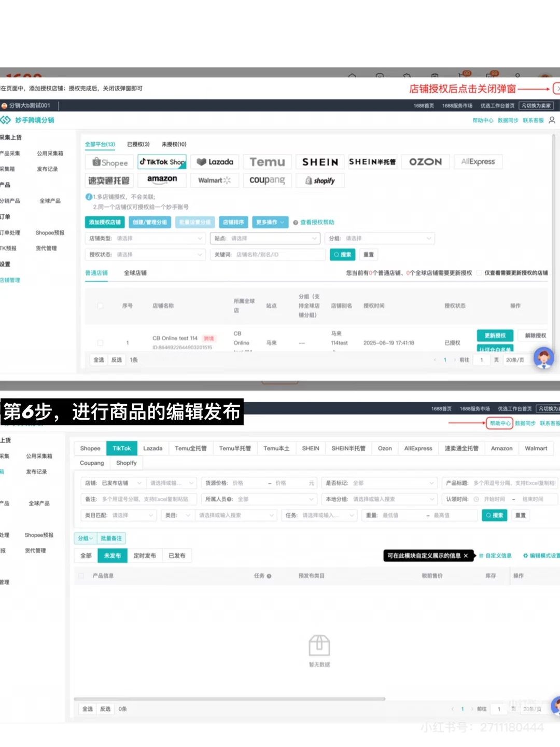The image size is (560, 747).
Task: Switch to the 全球店铺 tab
Action: pos(135,273)
